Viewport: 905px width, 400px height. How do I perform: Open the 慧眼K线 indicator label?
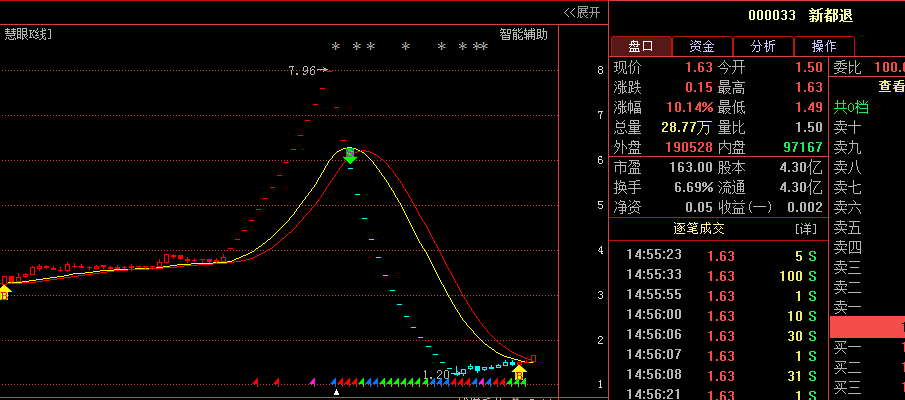tap(28, 34)
